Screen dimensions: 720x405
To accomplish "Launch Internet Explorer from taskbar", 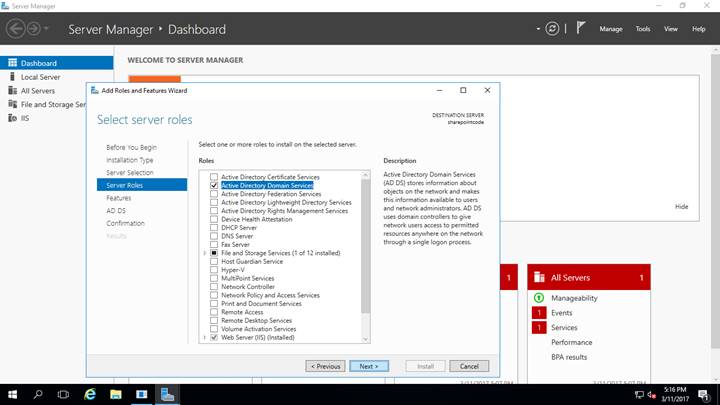I will pyautogui.click(x=90, y=394).
